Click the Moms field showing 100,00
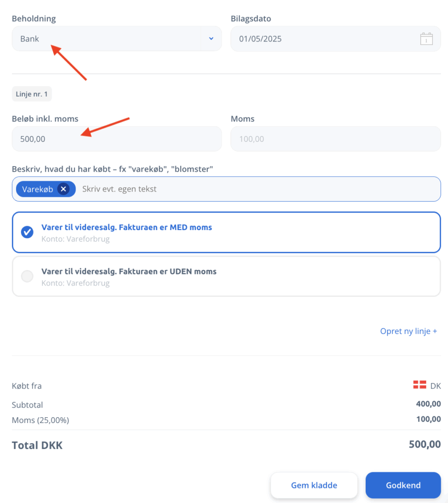The image size is (448, 503). (x=336, y=139)
